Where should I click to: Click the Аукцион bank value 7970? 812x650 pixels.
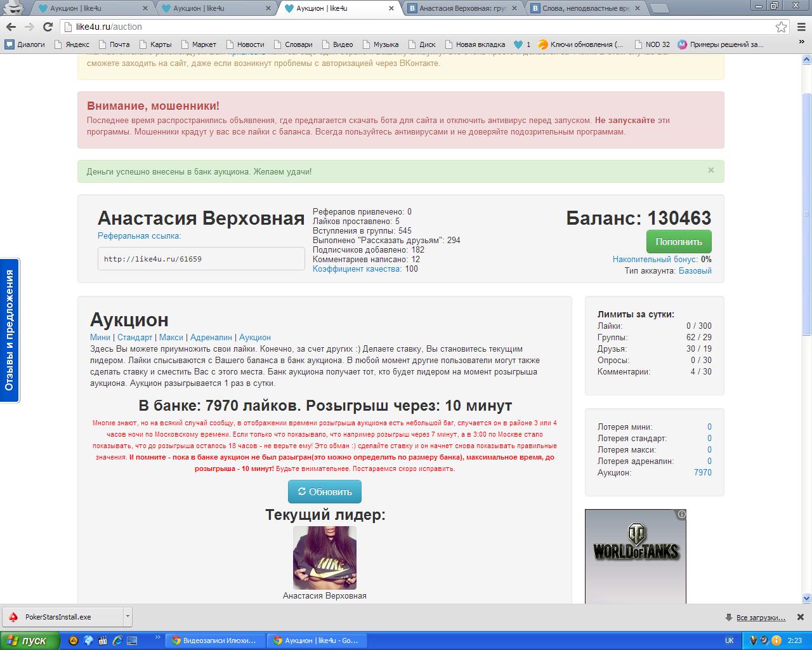click(703, 472)
